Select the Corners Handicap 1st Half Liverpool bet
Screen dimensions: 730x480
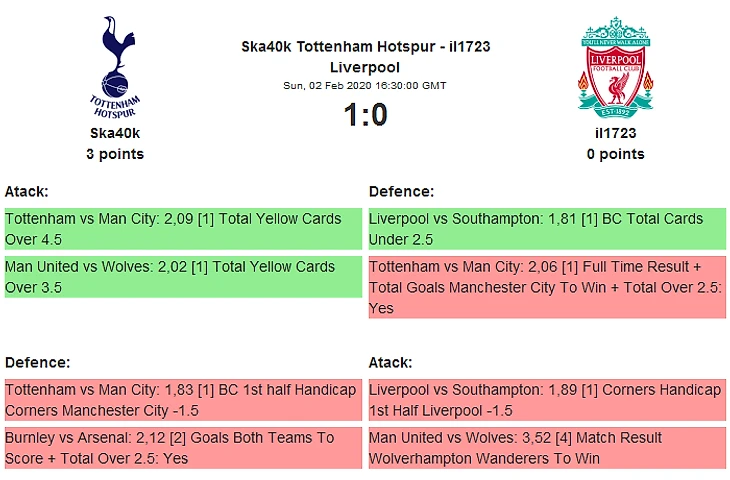pos(547,400)
